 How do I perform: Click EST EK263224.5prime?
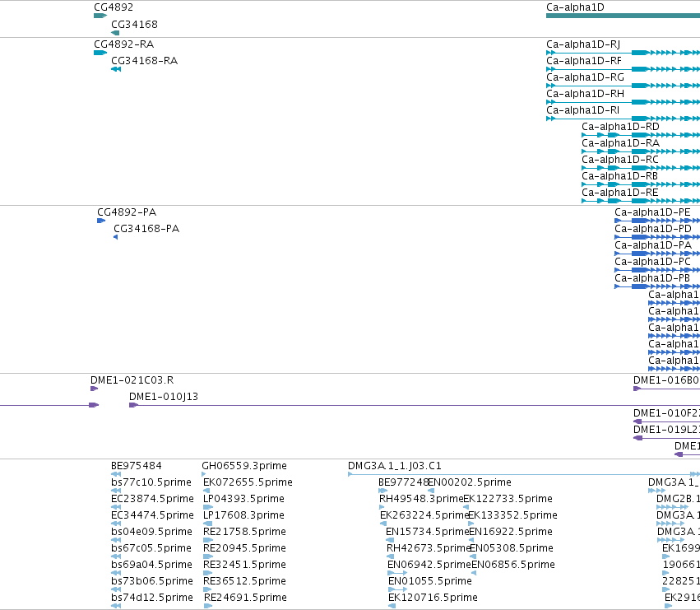point(424,515)
